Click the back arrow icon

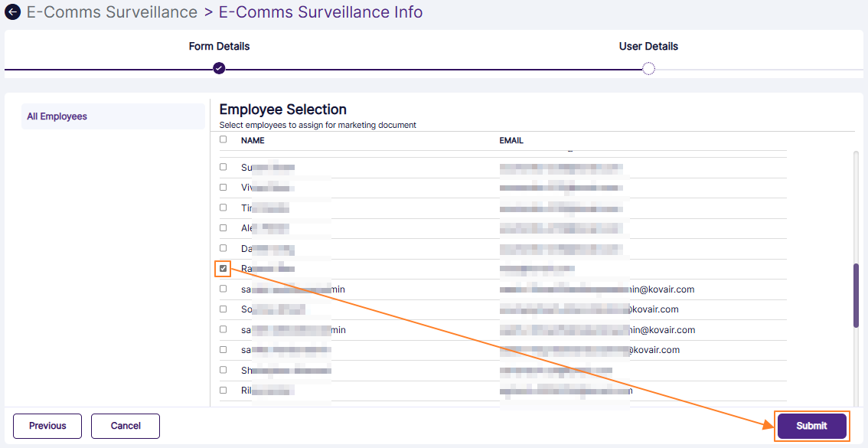click(12, 13)
